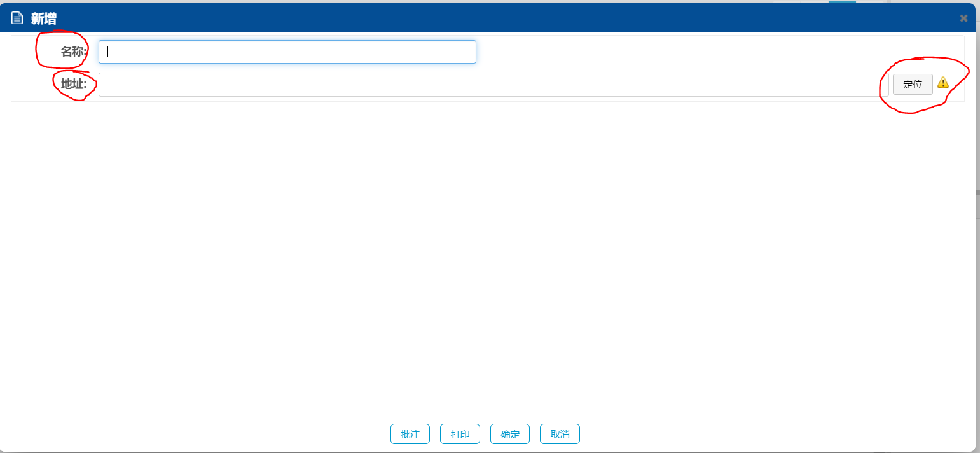
Task: Cancel the dialog using 取消 button
Action: (560, 434)
